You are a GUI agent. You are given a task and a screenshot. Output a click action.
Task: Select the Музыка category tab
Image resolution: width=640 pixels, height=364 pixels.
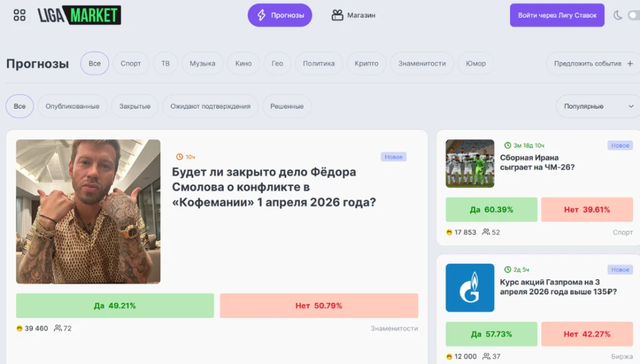coord(202,63)
